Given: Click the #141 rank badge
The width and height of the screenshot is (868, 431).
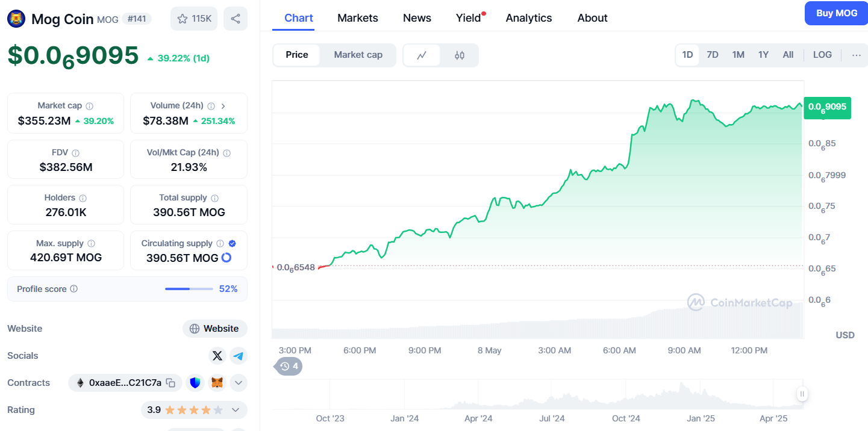Looking at the screenshot, I should pos(137,19).
